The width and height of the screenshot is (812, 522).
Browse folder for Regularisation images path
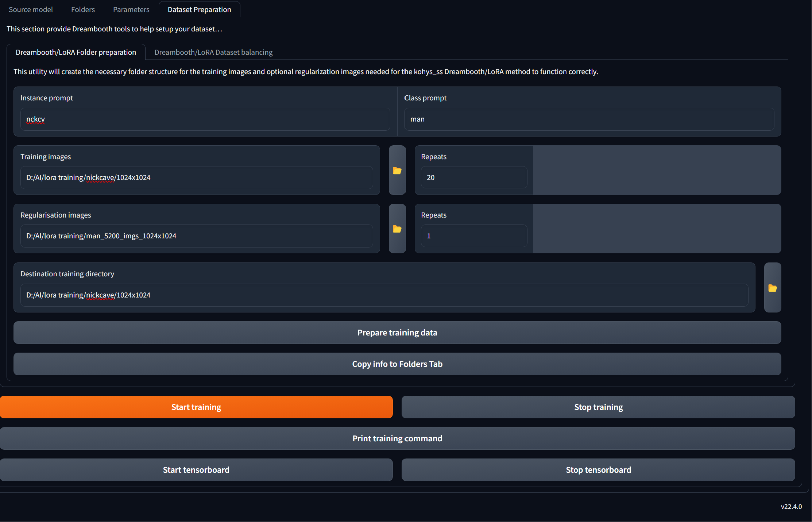[x=397, y=229]
